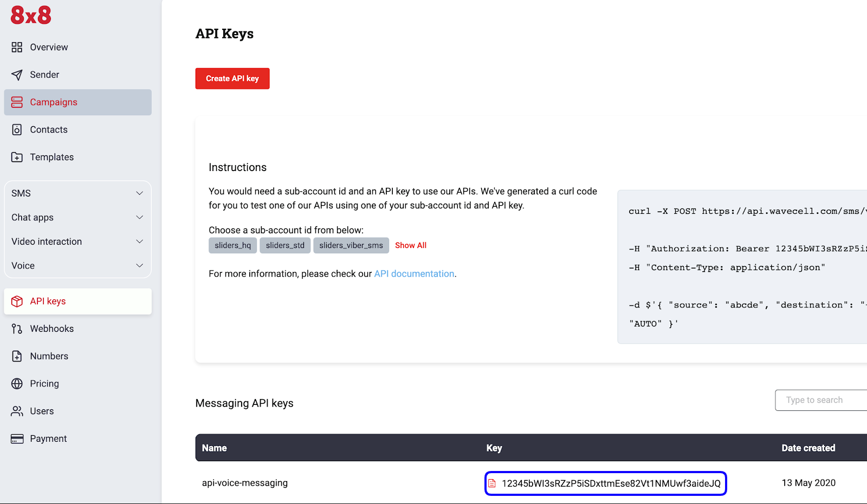The width and height of the screenshot is (867, 504).
Task: Click the Contacts icon in sidebar
Action: [17, 130]
